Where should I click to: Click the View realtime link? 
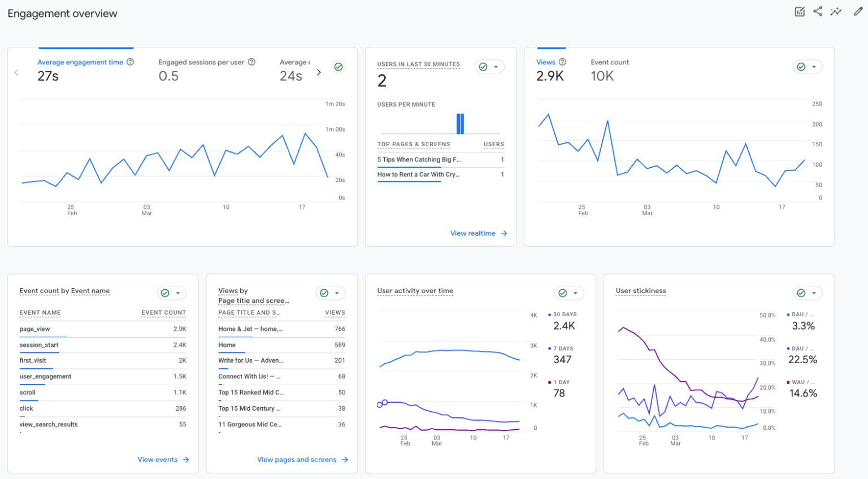pos(478,233)
